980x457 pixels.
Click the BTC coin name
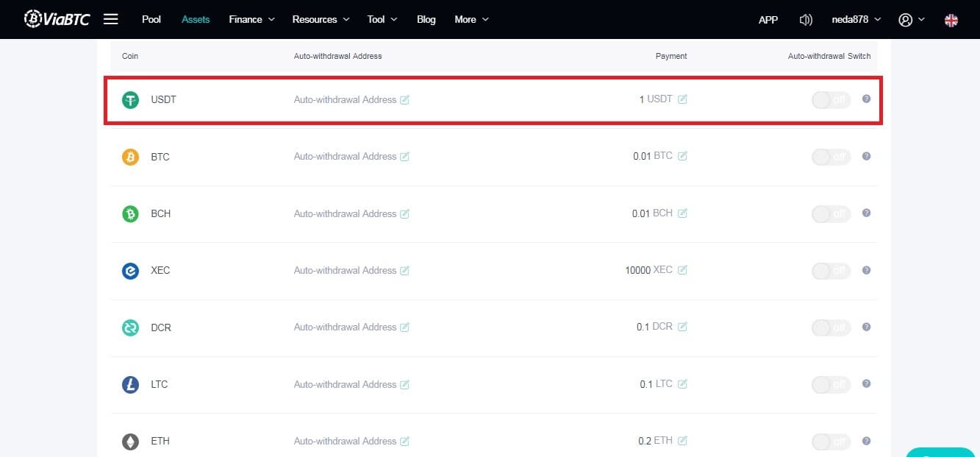tap(160, 157)
